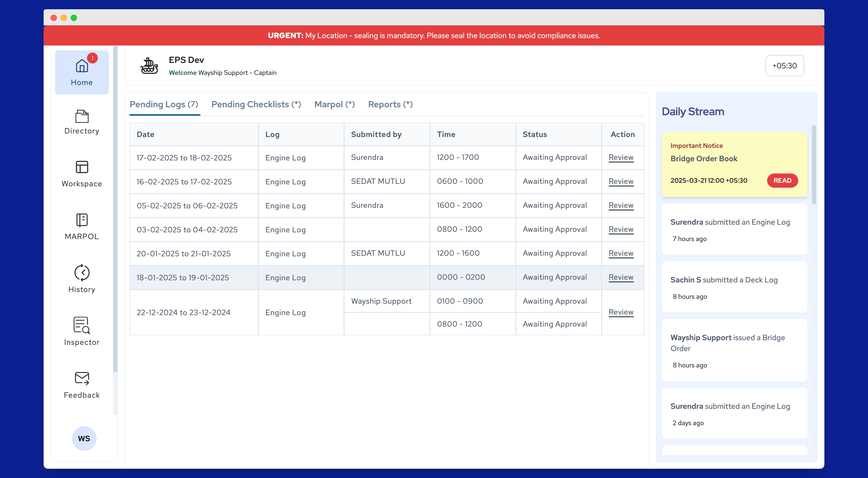Screen dimensions: 868x478
Task: Open 'Sachin S submitted a Deck Log' card
Action: (734, 287)
